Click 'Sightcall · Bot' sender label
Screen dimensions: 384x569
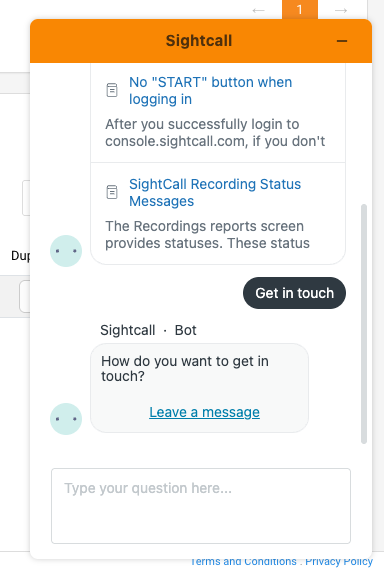pos(148,330)
